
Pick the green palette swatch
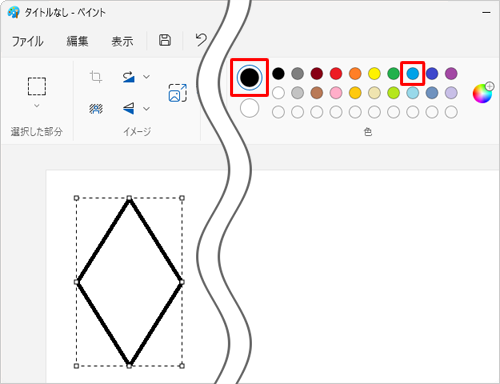[x=393, y=73]
